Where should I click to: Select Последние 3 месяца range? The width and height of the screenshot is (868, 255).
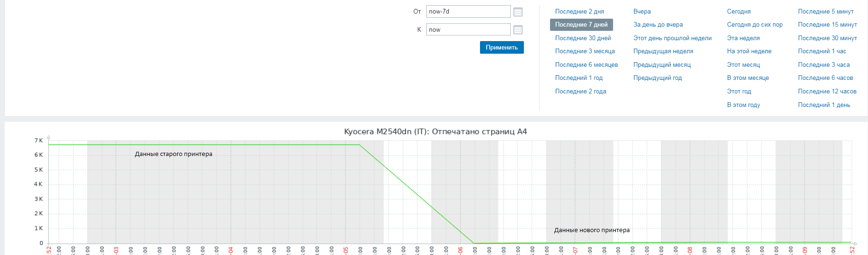tap(585, 51)
